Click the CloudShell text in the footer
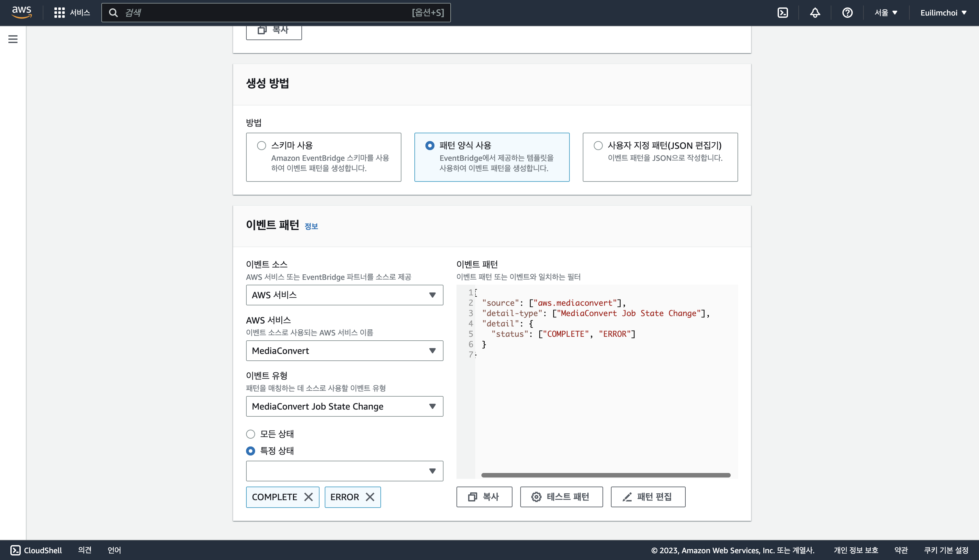 [x=43, y=550]
